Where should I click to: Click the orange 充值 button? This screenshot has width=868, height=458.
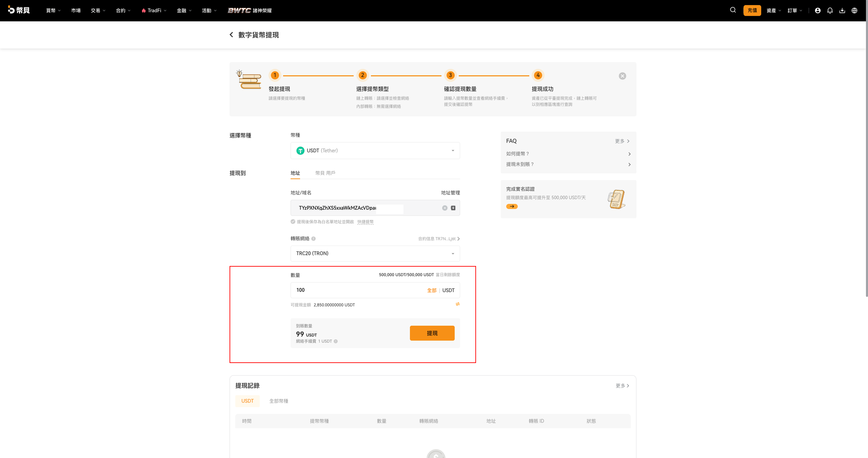click(752, 11)
